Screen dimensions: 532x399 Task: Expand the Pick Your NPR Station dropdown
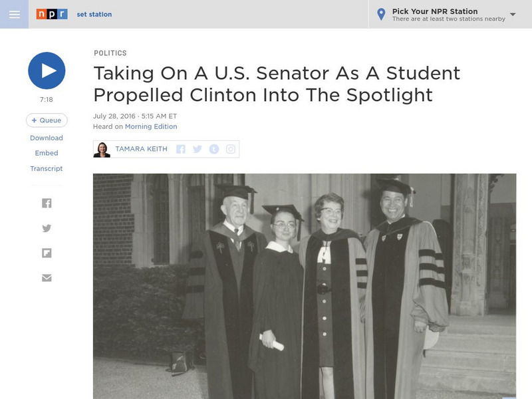(x=513, y=14)
